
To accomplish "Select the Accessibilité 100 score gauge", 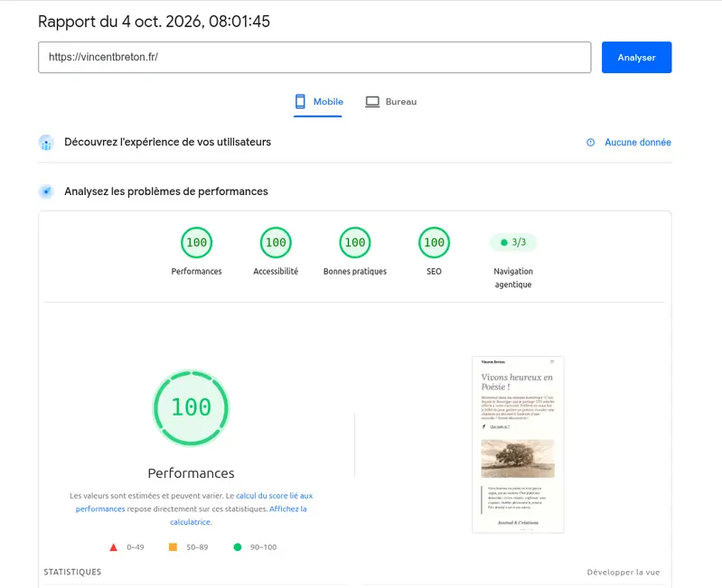I will click(x=276, y=242).
